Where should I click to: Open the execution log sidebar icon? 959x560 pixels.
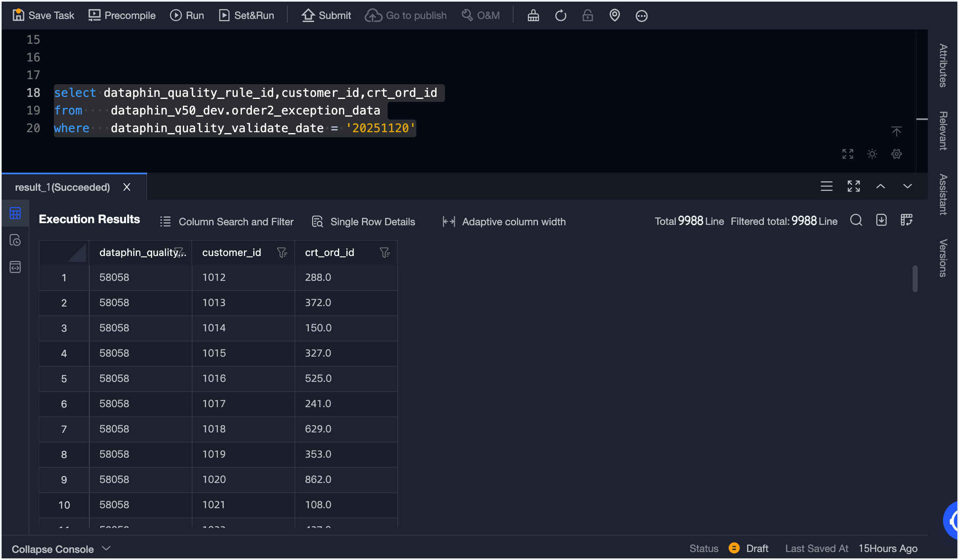pos(15,240)
